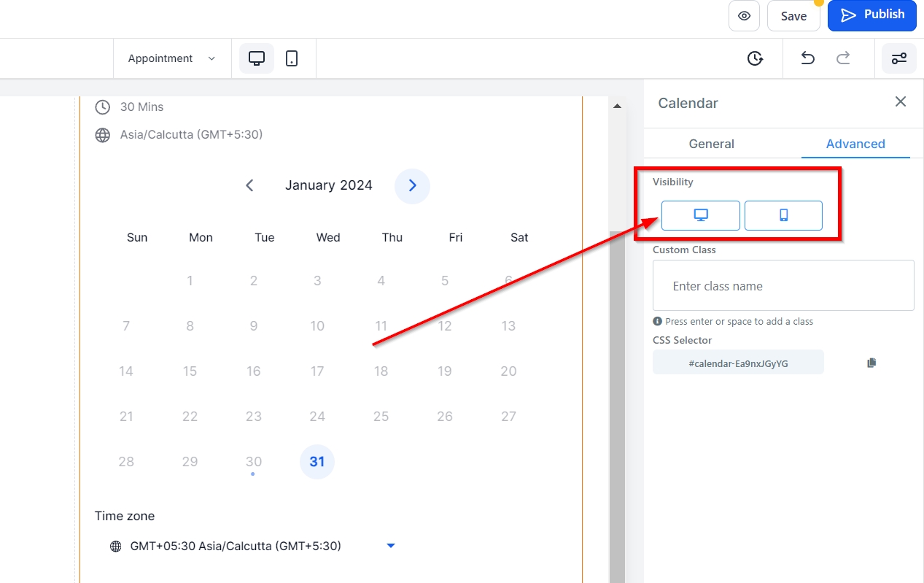Toggle mobile visibility for the calendar
This screenshot has height=583, width=924.
coord(783,215)
